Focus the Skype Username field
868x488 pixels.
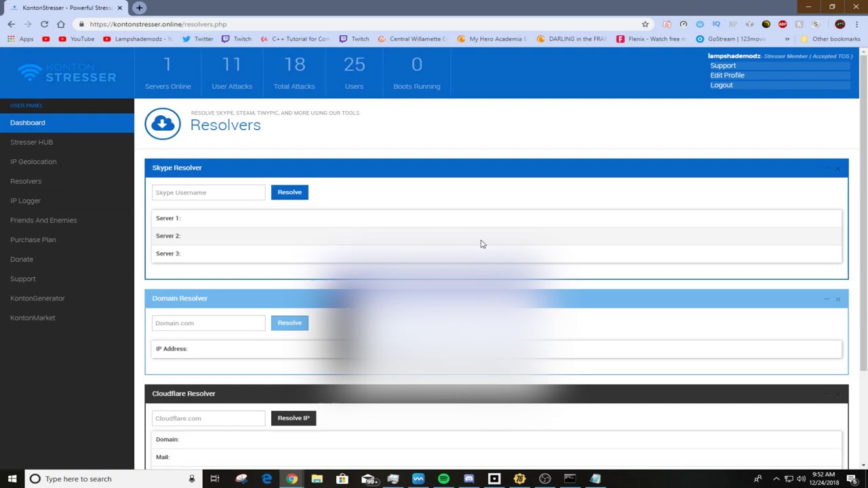208,192
